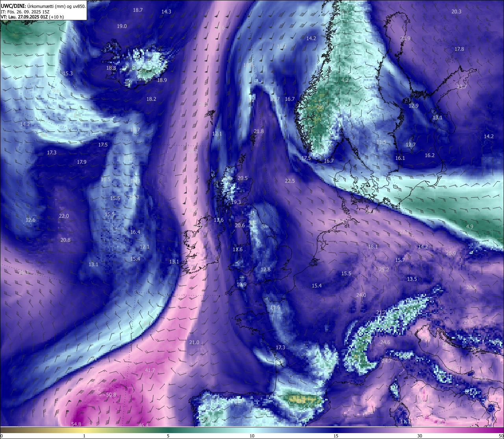Click the 20.3 value at top right
504x439 pixels.
[456, 12]
